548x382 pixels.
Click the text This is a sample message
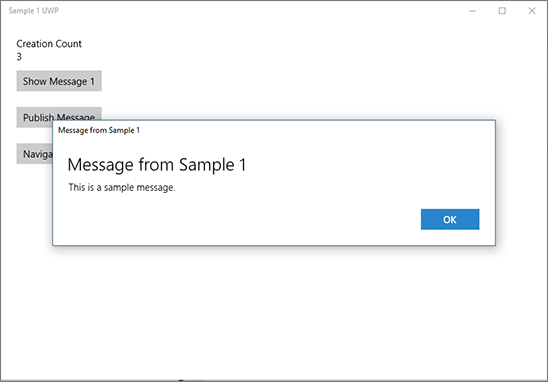tap(122, 188)
